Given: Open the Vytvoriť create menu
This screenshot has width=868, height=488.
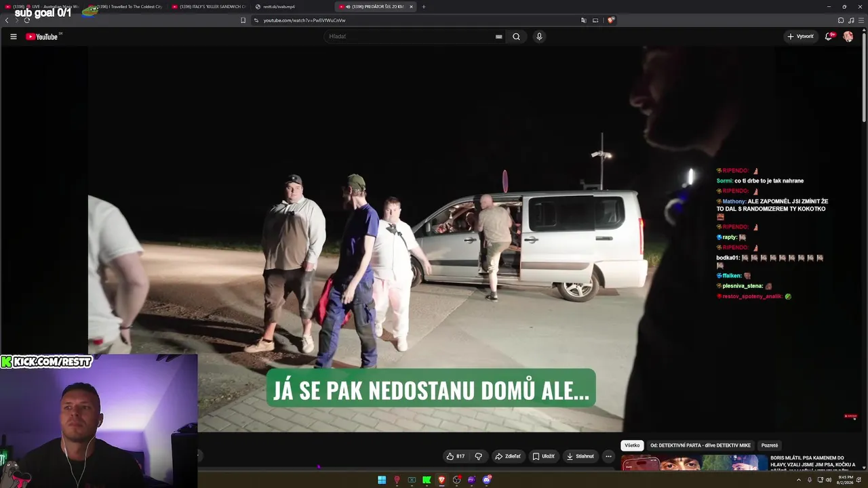Looking at the screenshot, I should click(x=800, y=37).
